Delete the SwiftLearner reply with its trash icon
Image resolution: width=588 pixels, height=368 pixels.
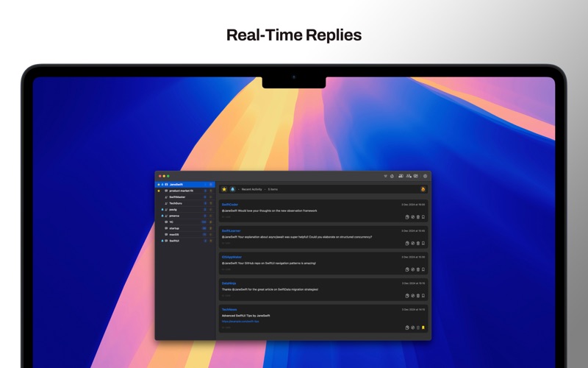418,244
